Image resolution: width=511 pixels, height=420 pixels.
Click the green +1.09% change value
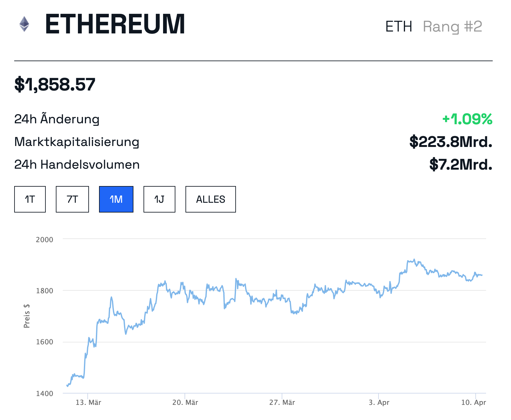[467, 119]
